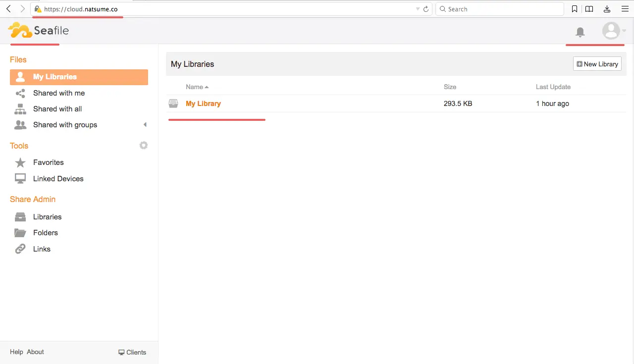Click the 293.5 KB size cell
This screenshot has height=364, width=634.
point(458,104)
